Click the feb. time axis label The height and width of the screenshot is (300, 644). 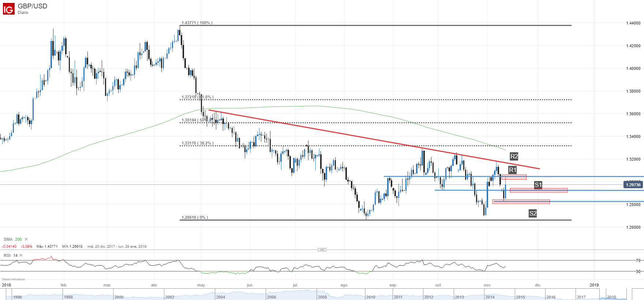[64, 285]
